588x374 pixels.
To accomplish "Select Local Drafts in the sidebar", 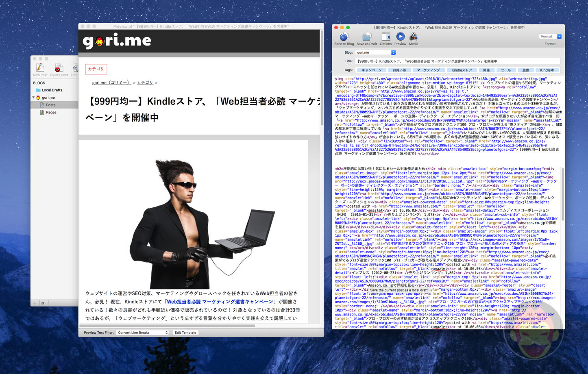I will point(52,90).
